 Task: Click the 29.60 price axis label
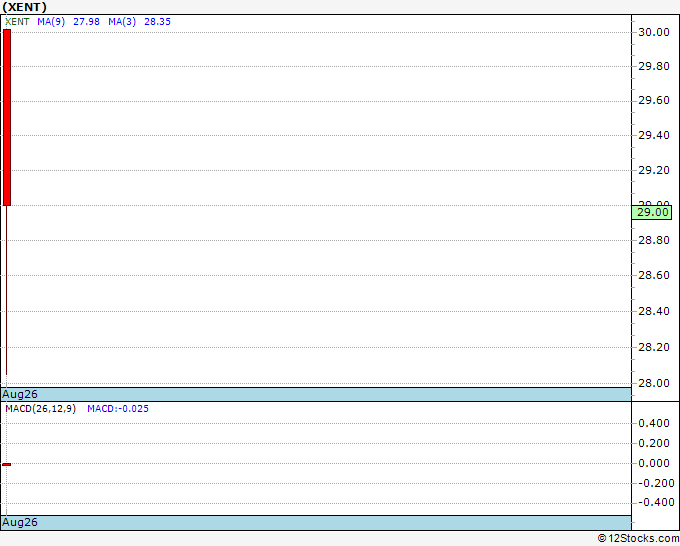click(654, 101)
